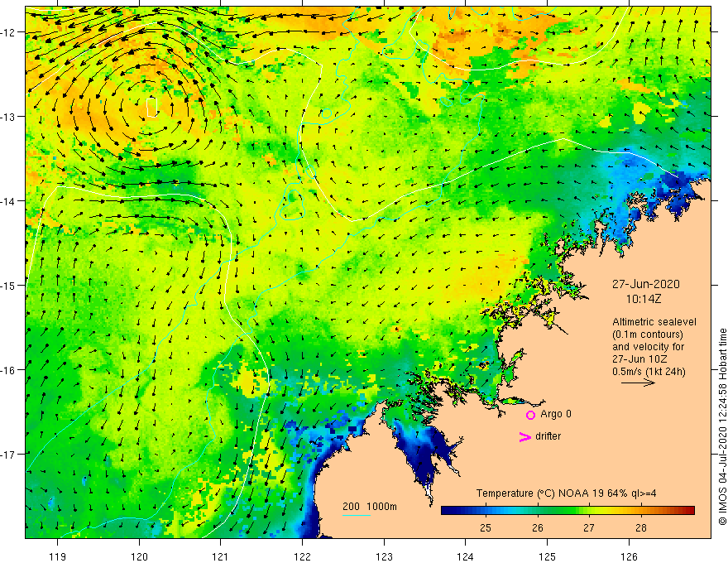Click the '200 1000m' bathymetry label
The height and width of the screenshot is (563, 728).
tap(370, 507)
